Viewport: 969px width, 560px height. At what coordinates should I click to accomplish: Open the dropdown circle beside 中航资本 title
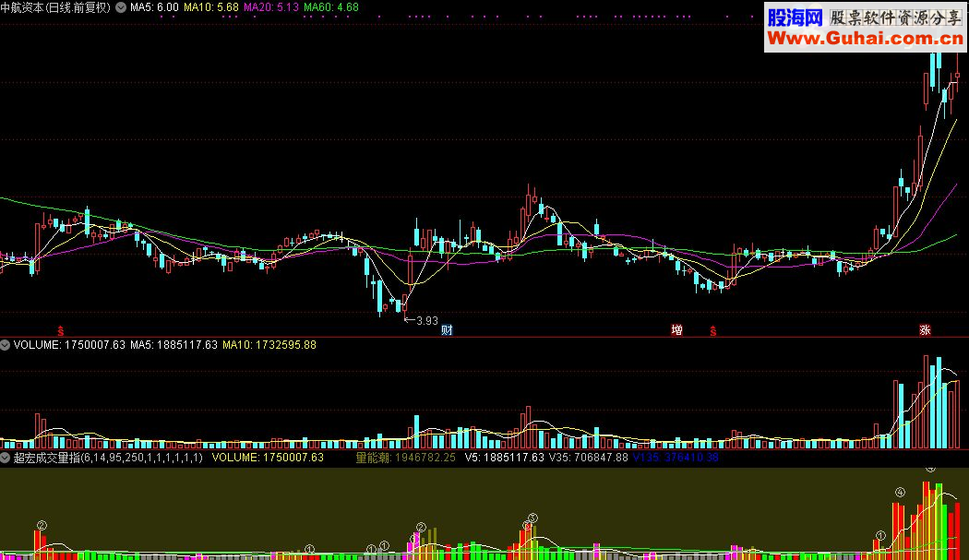tap(121, 7)
